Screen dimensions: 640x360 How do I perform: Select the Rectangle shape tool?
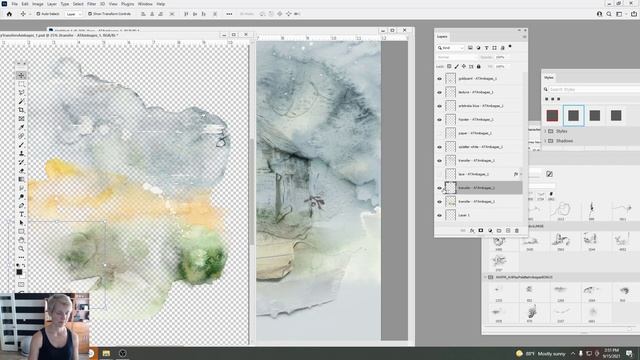tap(21, 231)
